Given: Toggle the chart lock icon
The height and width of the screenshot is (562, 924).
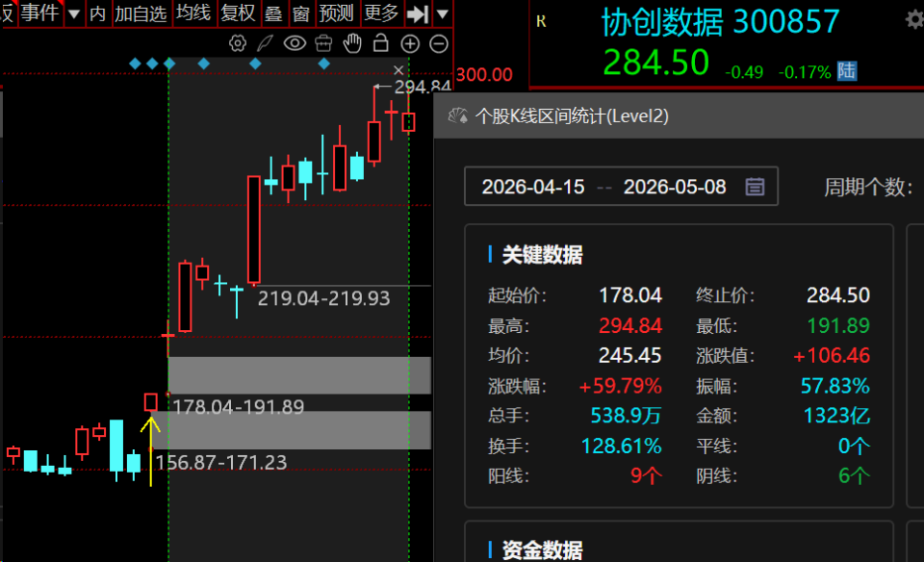Looking at the screenshot, I should click(x=381, y=42).
